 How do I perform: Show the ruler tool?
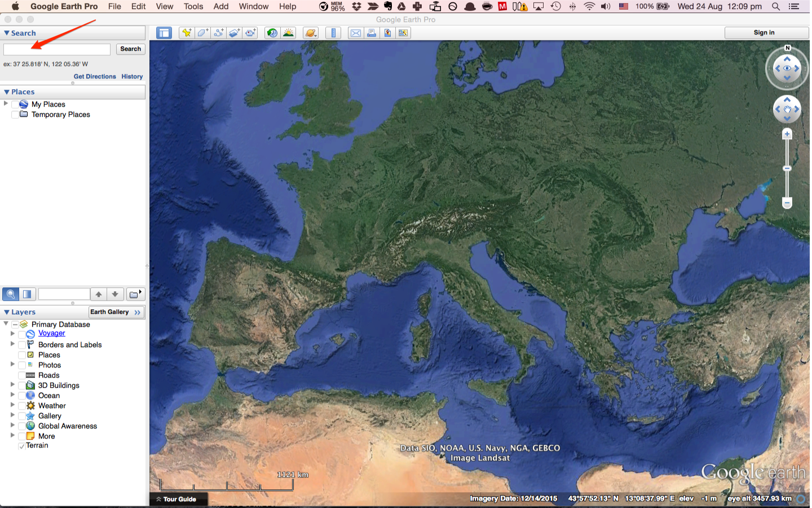coord(333,33)
